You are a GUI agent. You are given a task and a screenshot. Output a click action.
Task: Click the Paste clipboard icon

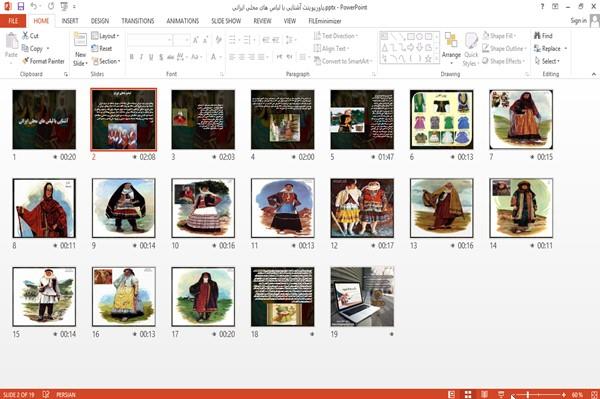coord(11,41)
